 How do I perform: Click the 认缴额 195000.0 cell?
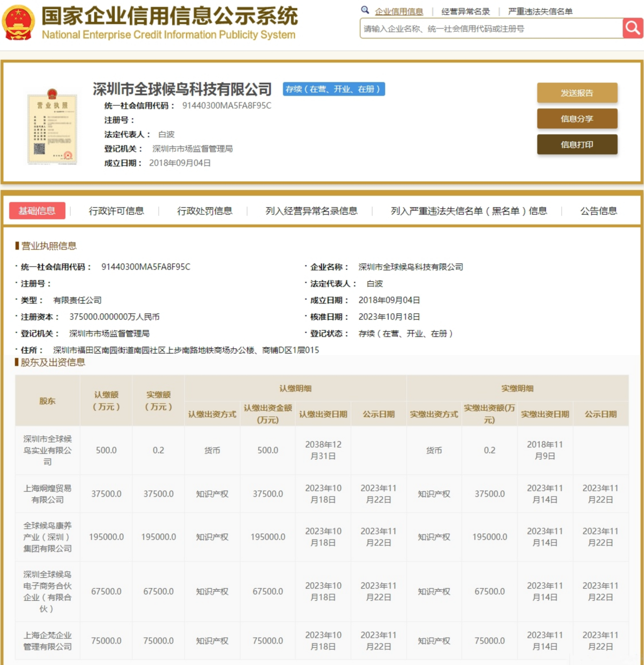click(x=106, y=537)
